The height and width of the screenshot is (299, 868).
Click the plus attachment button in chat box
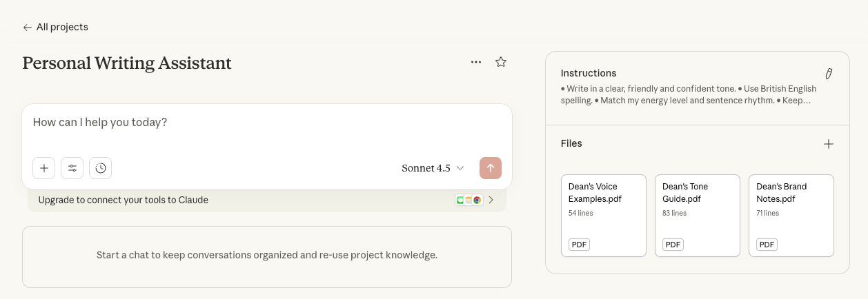43,168
